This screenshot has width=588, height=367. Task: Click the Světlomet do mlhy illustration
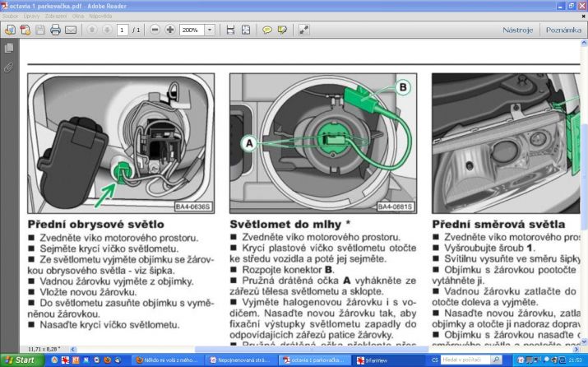pos(323,143)
